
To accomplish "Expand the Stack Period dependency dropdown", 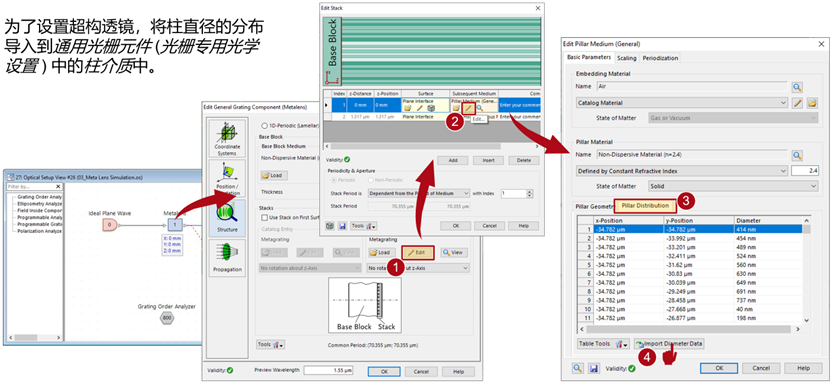I will pos(419,193).
